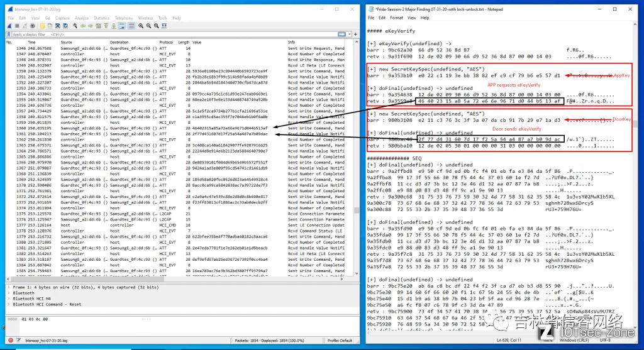Open the Statistics menu in Wireshark

101,18
